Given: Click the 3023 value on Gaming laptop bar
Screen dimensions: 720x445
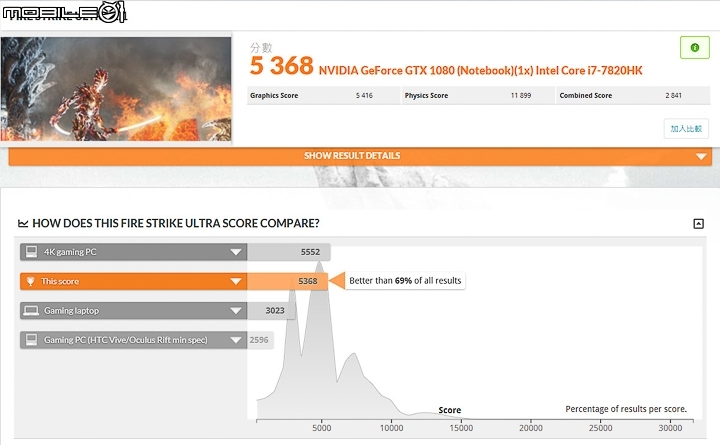Looking at the screenshot, I should [x=275, y=311].
